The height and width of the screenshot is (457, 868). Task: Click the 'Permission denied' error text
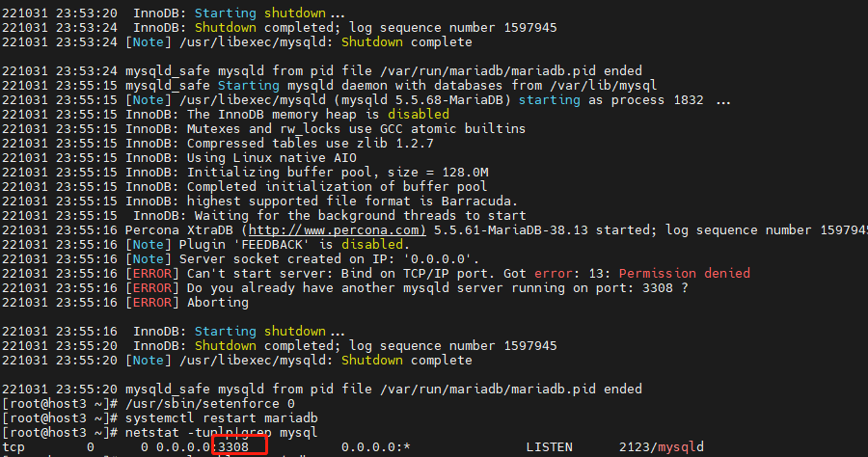point(684,273)
